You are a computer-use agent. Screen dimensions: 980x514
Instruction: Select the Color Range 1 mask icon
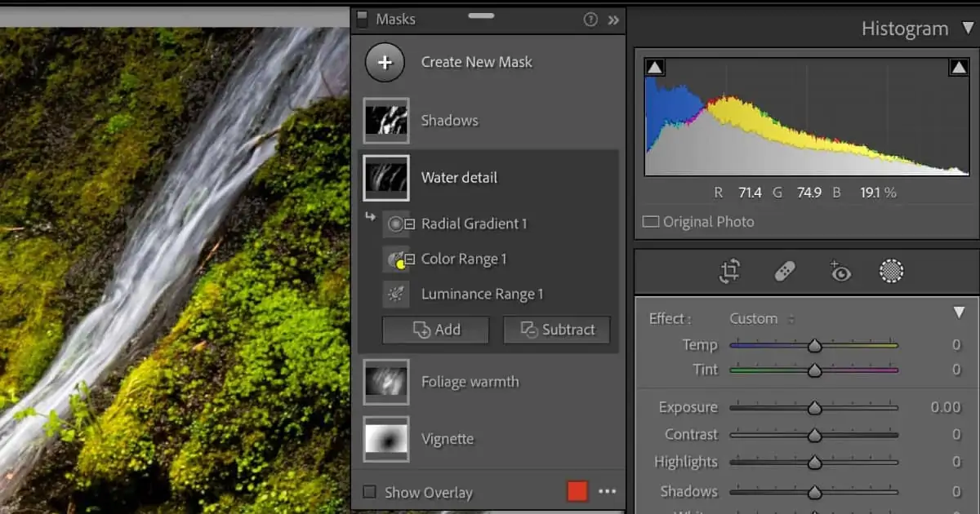click(398, 259)
